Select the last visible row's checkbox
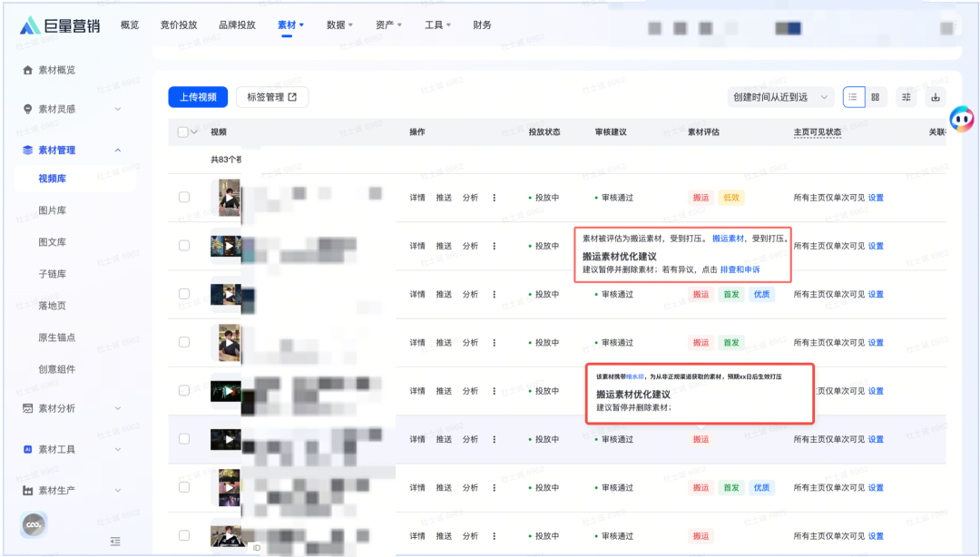The width and height of the screenshot is (980, 557). (x=184, y=536)
